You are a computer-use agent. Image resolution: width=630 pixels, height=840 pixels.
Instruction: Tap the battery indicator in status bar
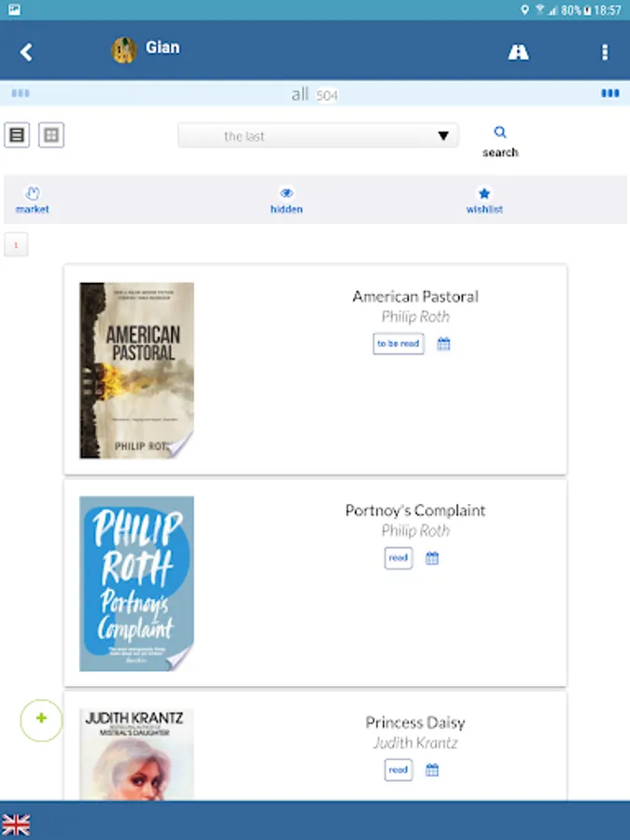(588, 9)
